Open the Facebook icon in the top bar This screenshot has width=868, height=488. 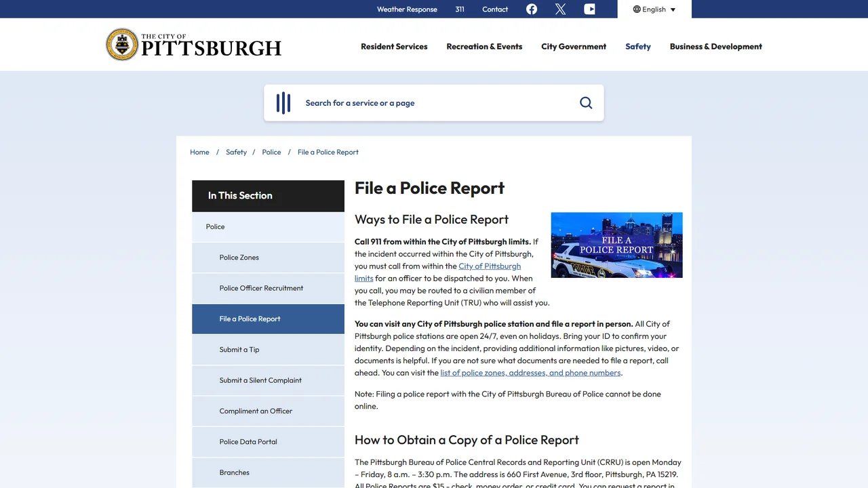coord(532,9)
